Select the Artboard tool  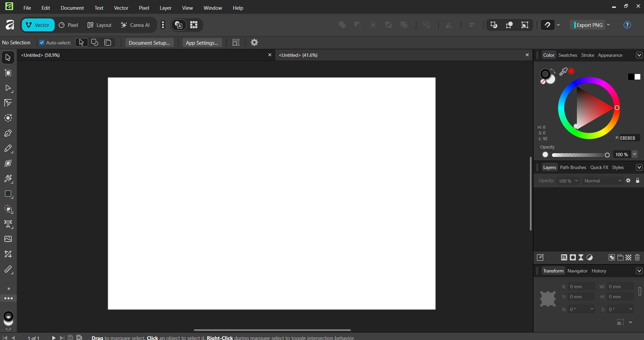(8, 73)
